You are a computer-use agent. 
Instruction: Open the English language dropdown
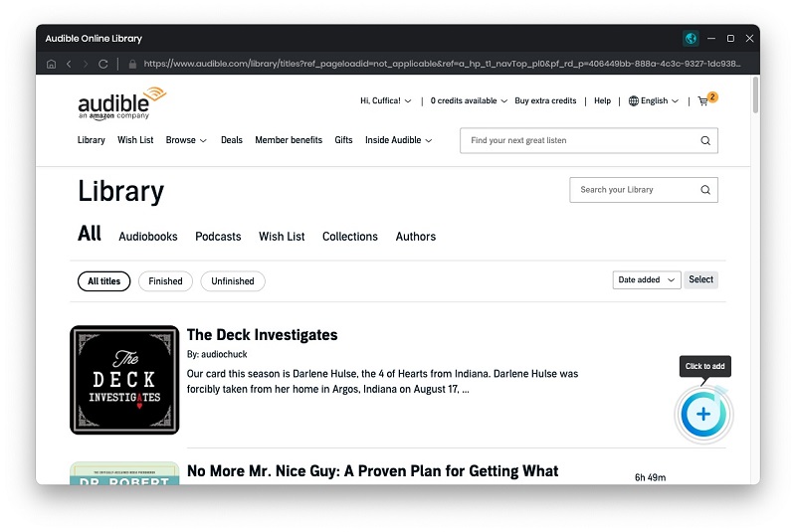(654, 100)
